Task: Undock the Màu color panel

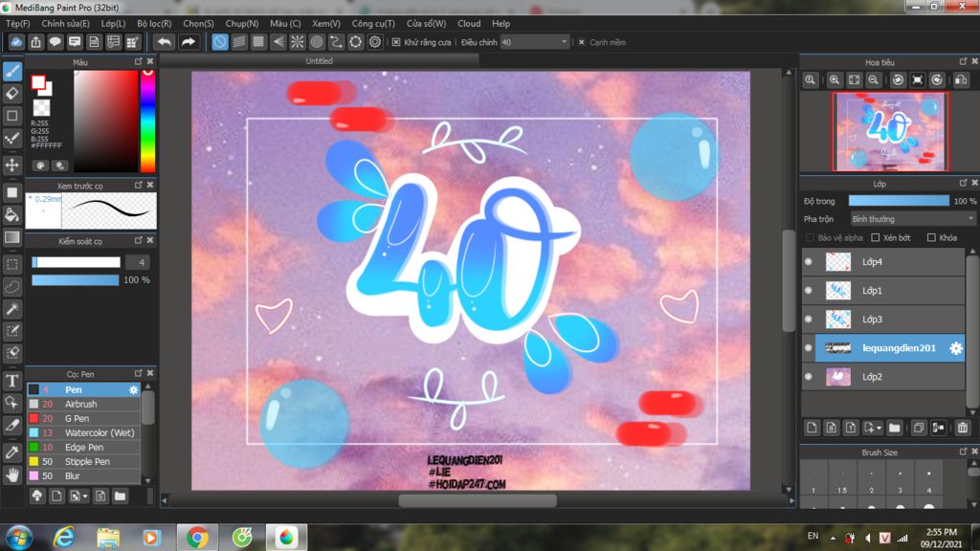Action: (x=138, y=61)
